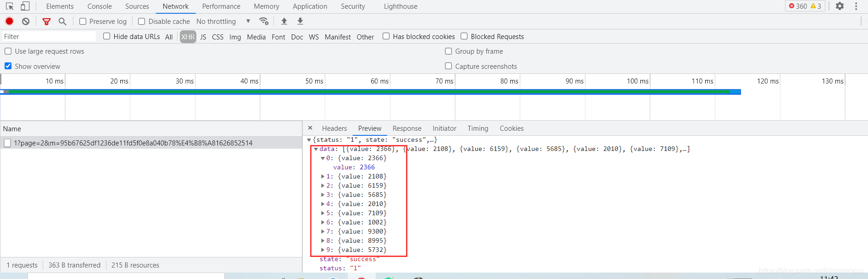The width and height of the screenshot is (868, 279).
Task: Activate the inspect element picker icon
Action: point(10,6)
